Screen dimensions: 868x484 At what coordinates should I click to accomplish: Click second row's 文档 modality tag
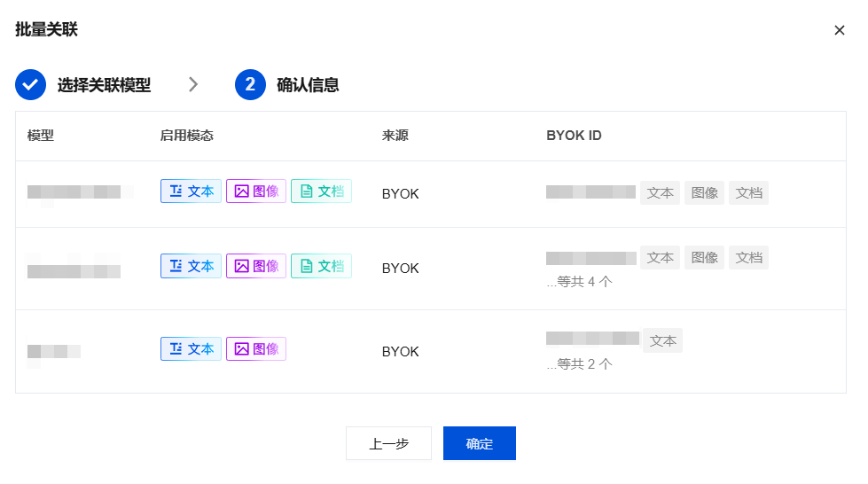pyautogui.click(x=321, y=266)
